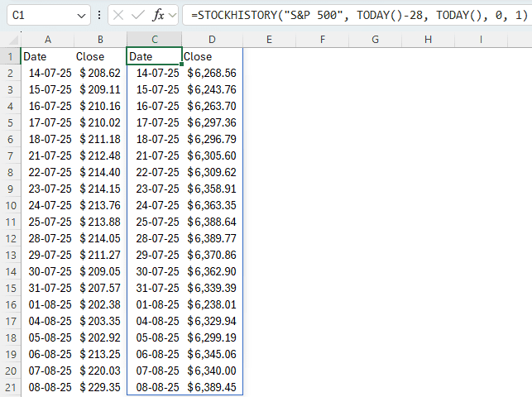The image size is (532, 397).
Task: Select the column D header
Action: (212, 39)
